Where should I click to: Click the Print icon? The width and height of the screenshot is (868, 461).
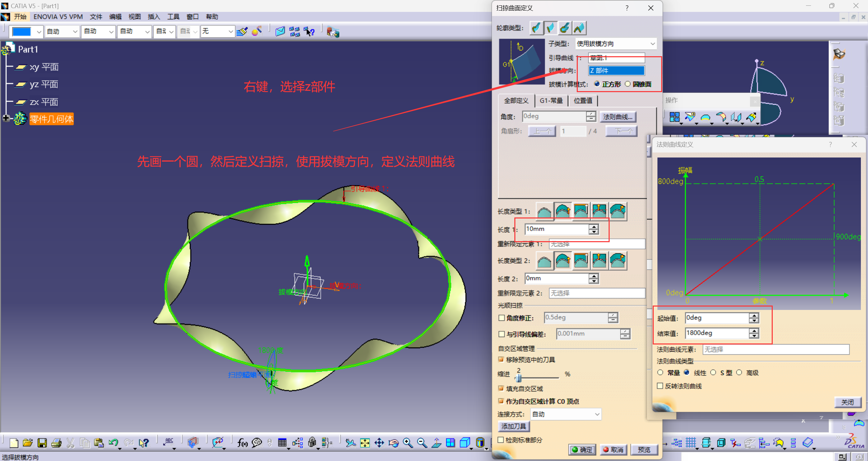[56, 443]
